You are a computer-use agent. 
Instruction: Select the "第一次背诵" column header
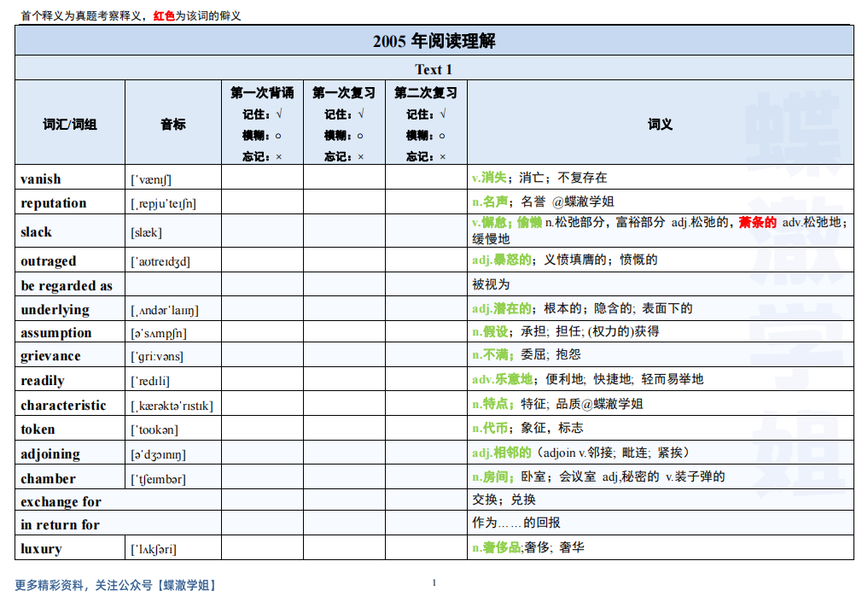[265, 94]
